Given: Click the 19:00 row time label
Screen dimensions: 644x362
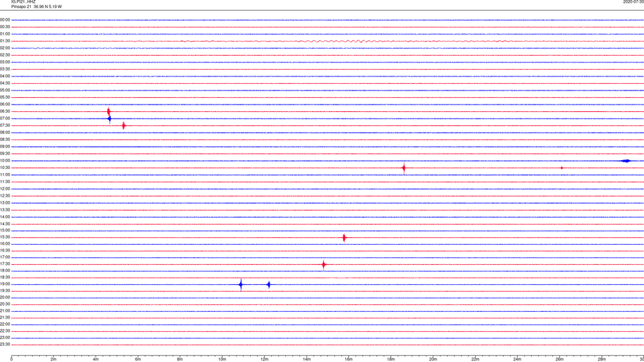Looking at the screenshot, I should pyautogui.click(x=5, y=284).
